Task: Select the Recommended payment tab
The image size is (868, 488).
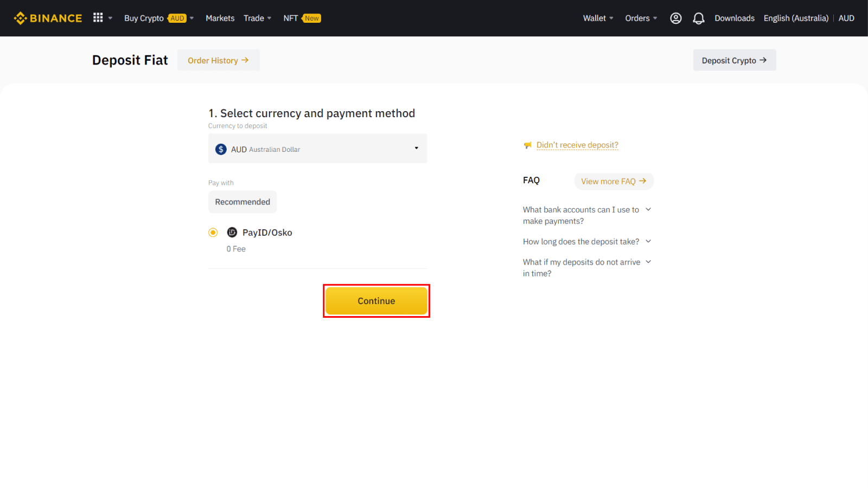Action: [x=242, y=202]
